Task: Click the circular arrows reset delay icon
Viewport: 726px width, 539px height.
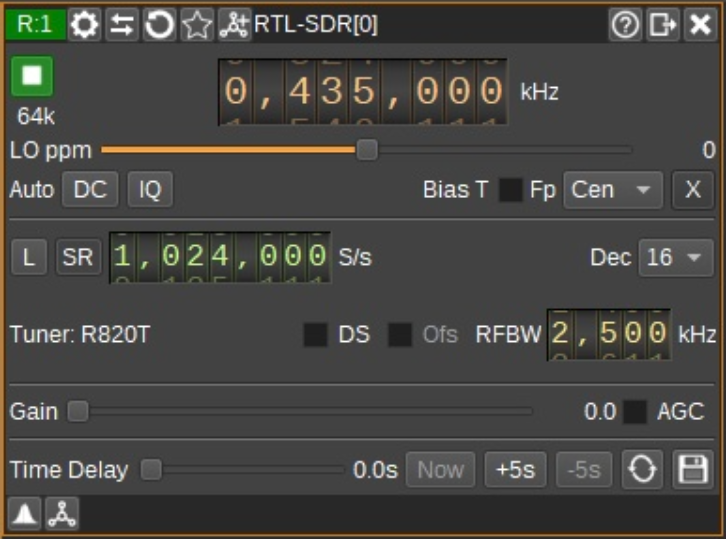Action: 642,470
